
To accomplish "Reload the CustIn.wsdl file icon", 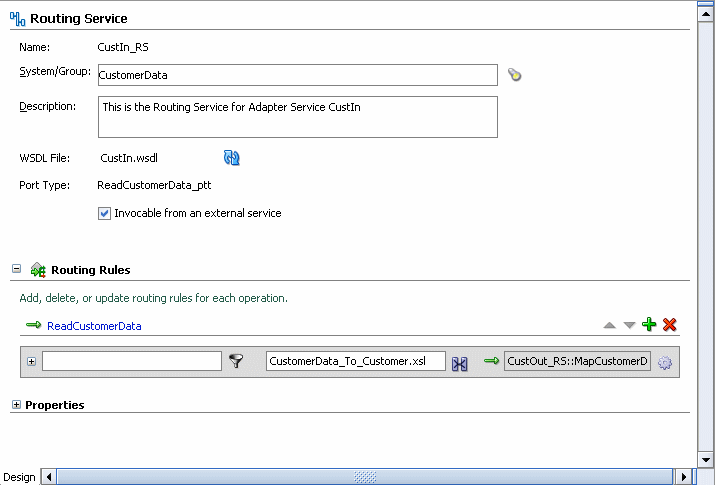I will tap(232, 158).
